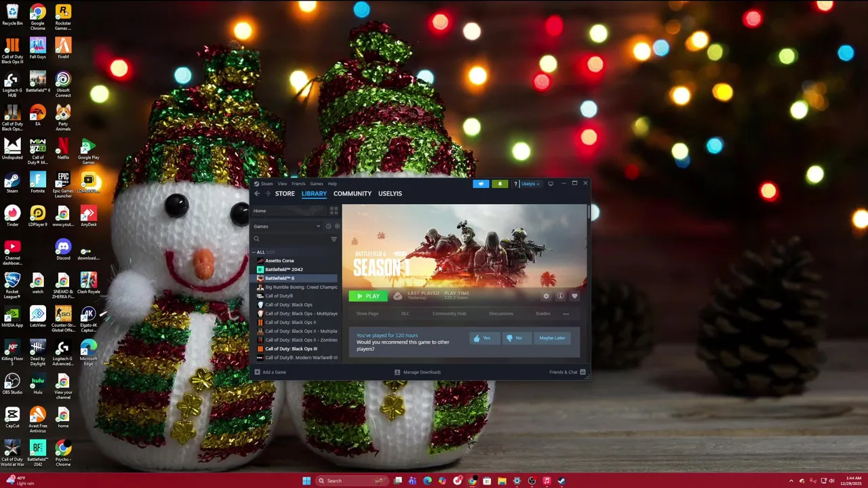Click Add a Game

(x=271, y=372)
